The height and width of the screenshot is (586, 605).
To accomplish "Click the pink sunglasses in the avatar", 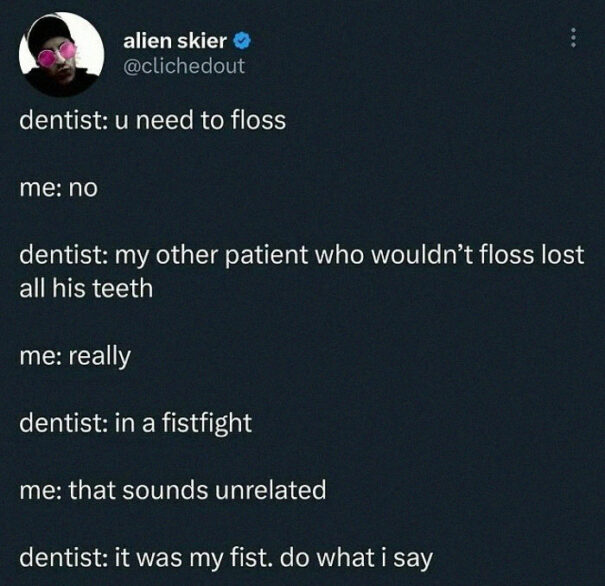I will click(57, 54).
